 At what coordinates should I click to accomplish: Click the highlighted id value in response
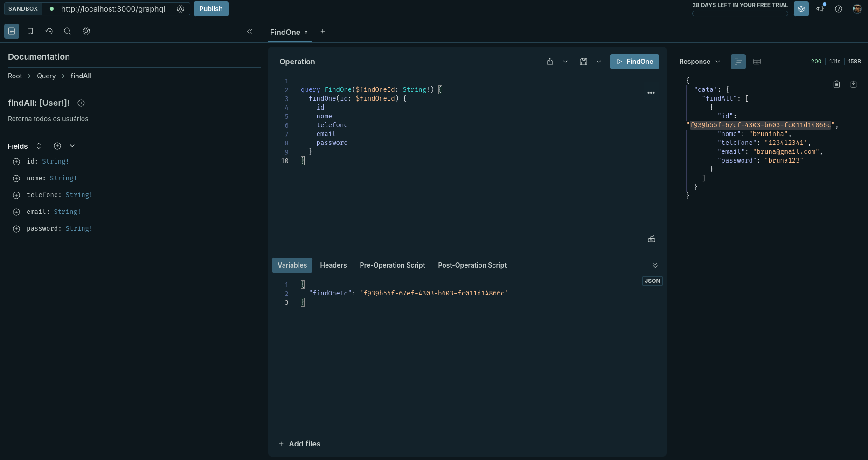[760, 125]
